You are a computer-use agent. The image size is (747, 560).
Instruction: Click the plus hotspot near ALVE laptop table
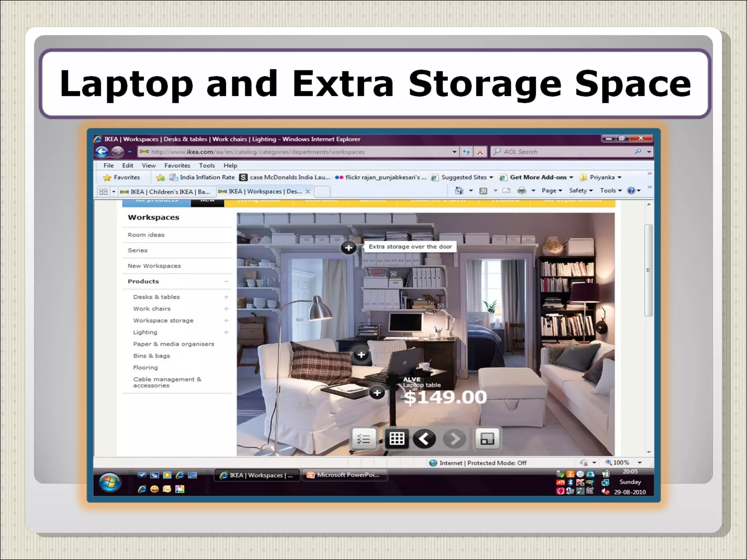pyautogui.click(x=377, y=393)
